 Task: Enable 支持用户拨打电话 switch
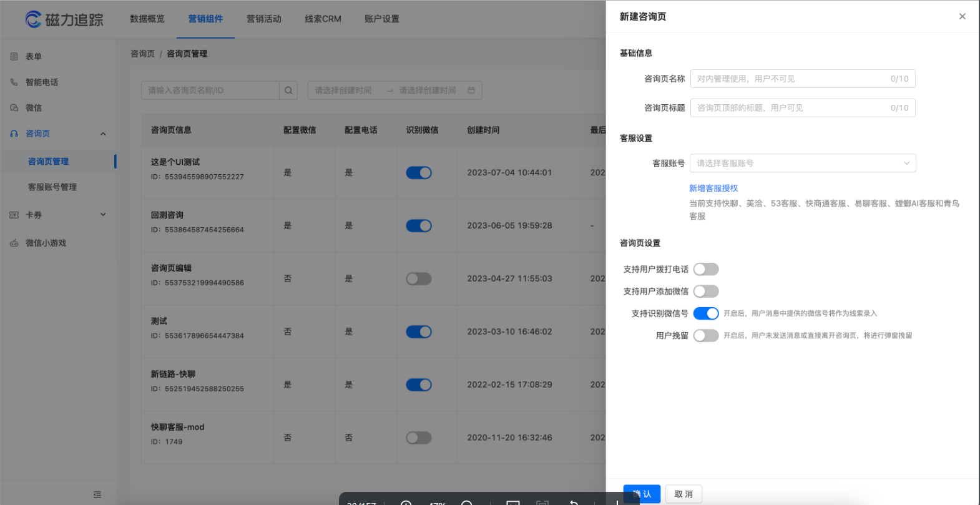tap(706, 269)
